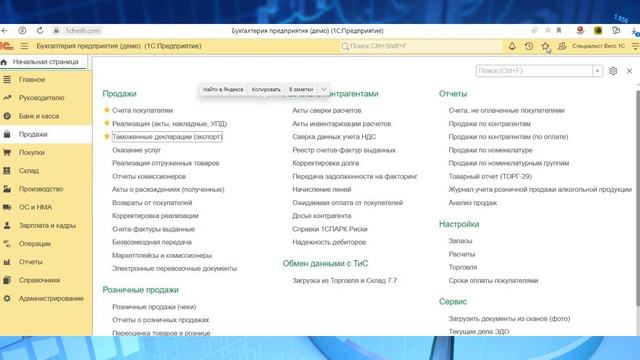This screenshot has width=640, height=360.
Task: Open Начисление пеней
Action: 322,189
